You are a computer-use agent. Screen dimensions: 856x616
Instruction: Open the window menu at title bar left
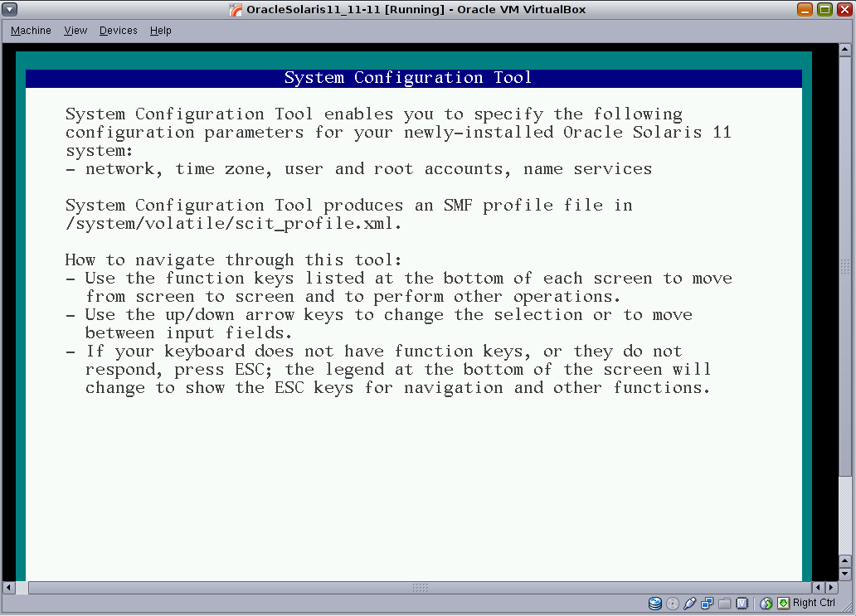10,9
